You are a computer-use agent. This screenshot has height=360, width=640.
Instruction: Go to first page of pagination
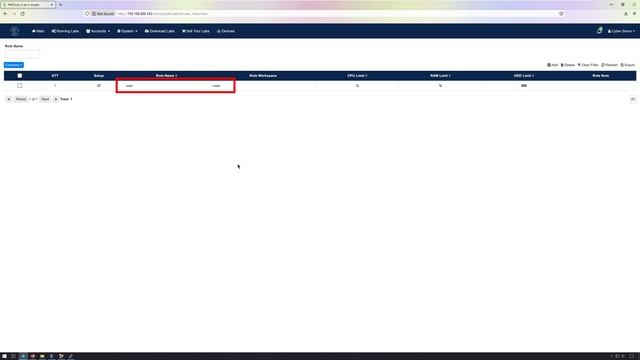click(x=9, y=99)
